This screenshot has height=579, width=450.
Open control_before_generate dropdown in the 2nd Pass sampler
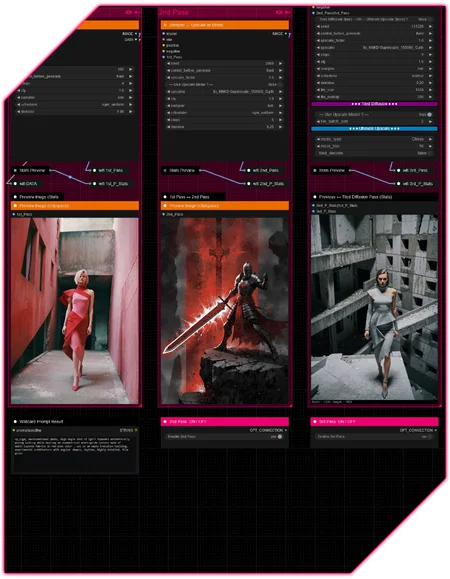coord(224,70)
